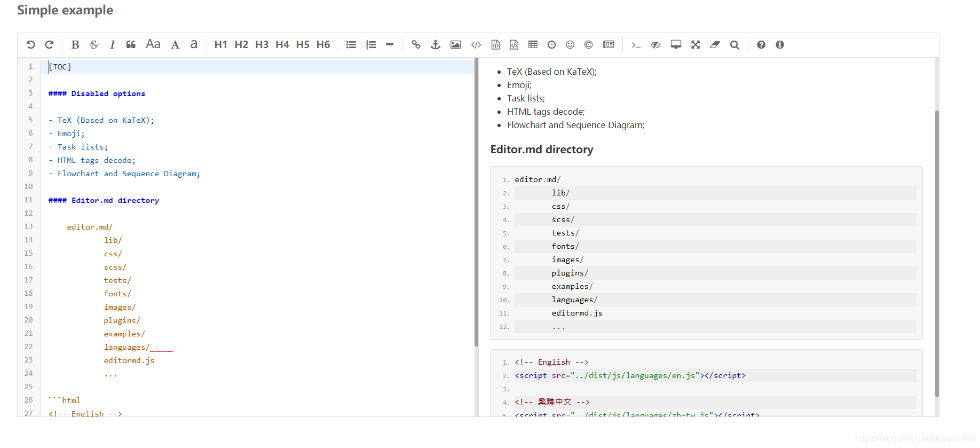
Task: Capitalize first letter of words (Aa)
Action: click(153, 45)
